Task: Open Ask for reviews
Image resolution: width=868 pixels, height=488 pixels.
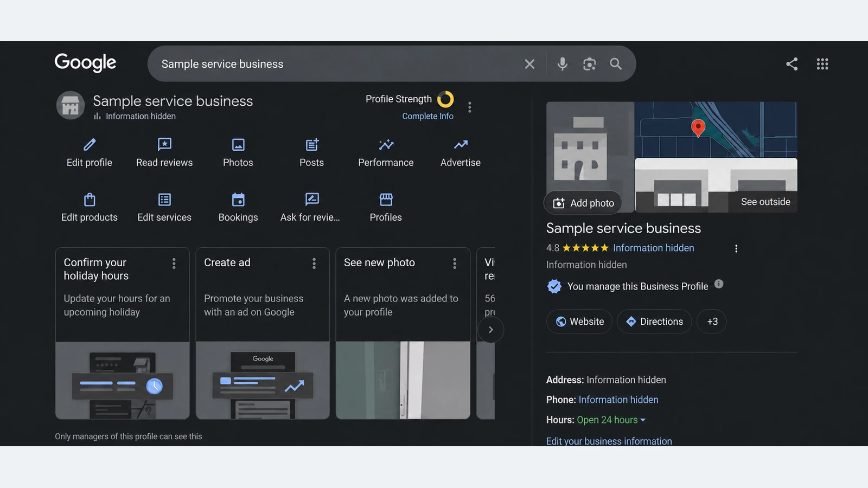Action: pyautogui.click(x=310, y=207)
